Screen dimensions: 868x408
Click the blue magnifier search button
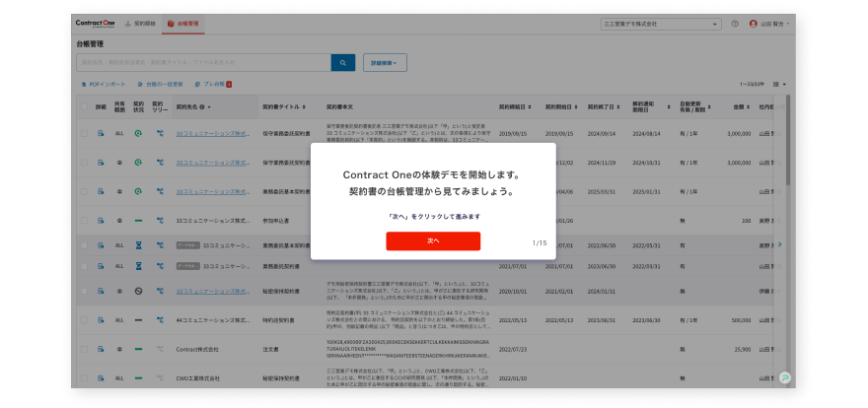tap(343, 62)
